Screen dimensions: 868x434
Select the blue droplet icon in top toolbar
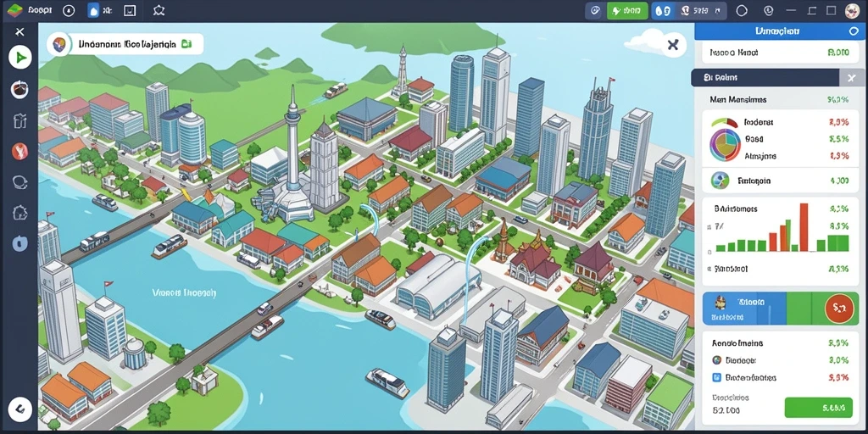click(93, 10)
